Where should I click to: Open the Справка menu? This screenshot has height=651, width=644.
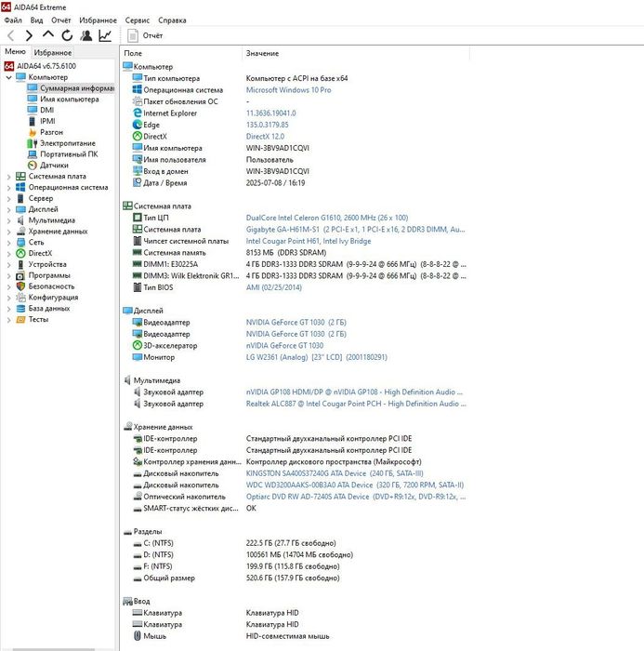(x=172, y=20)
